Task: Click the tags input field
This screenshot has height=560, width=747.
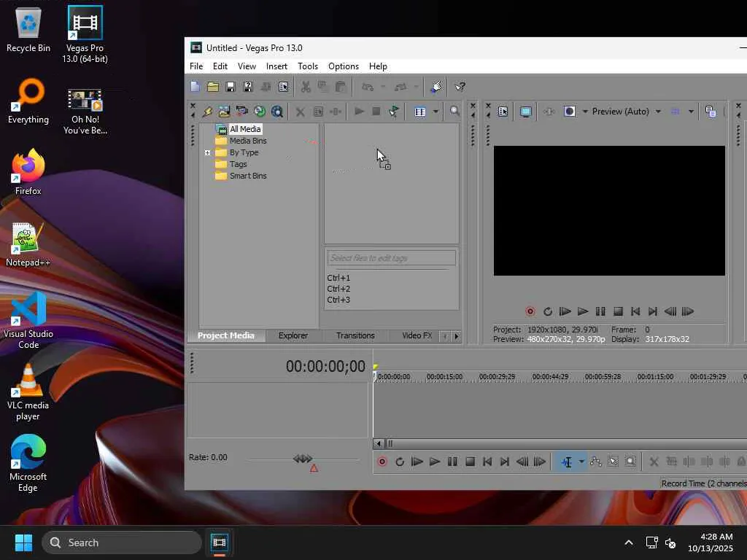Action: tap(391, 257)
